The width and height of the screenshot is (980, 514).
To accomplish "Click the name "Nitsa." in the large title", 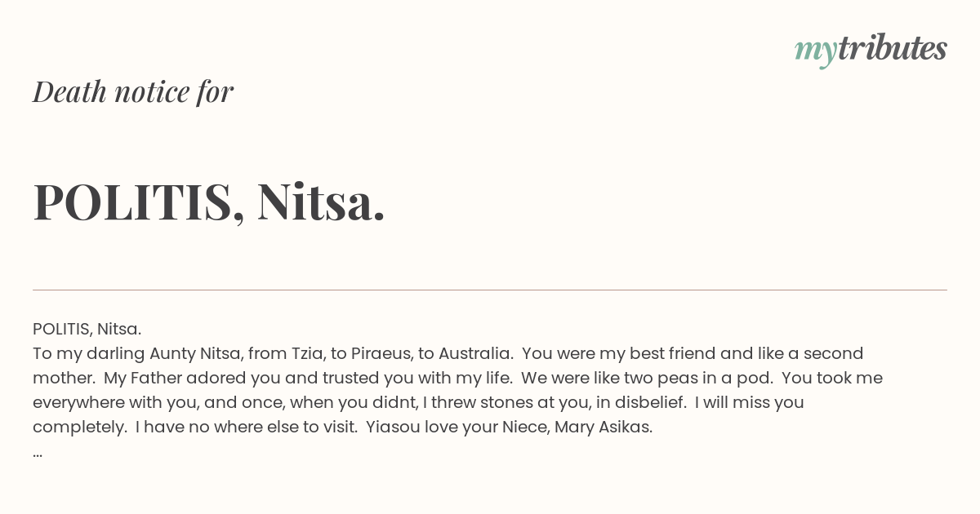I will (x=321, y=202).
